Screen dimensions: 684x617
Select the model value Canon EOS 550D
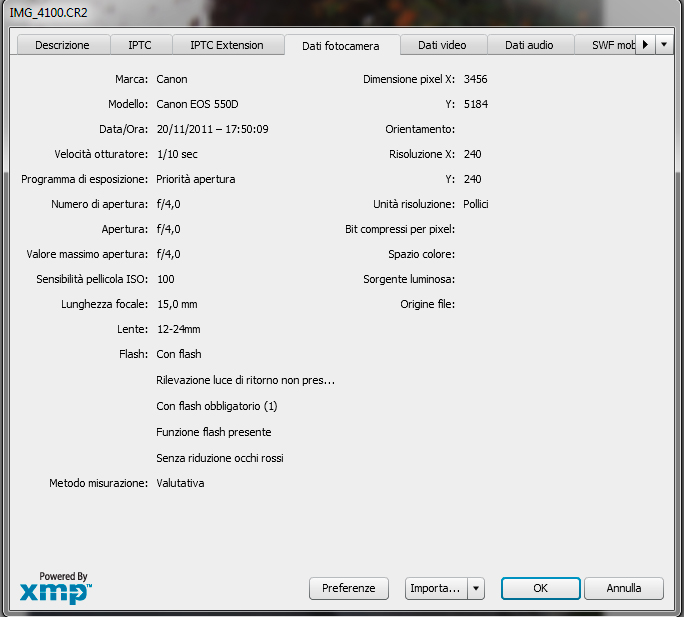point(197,104)
